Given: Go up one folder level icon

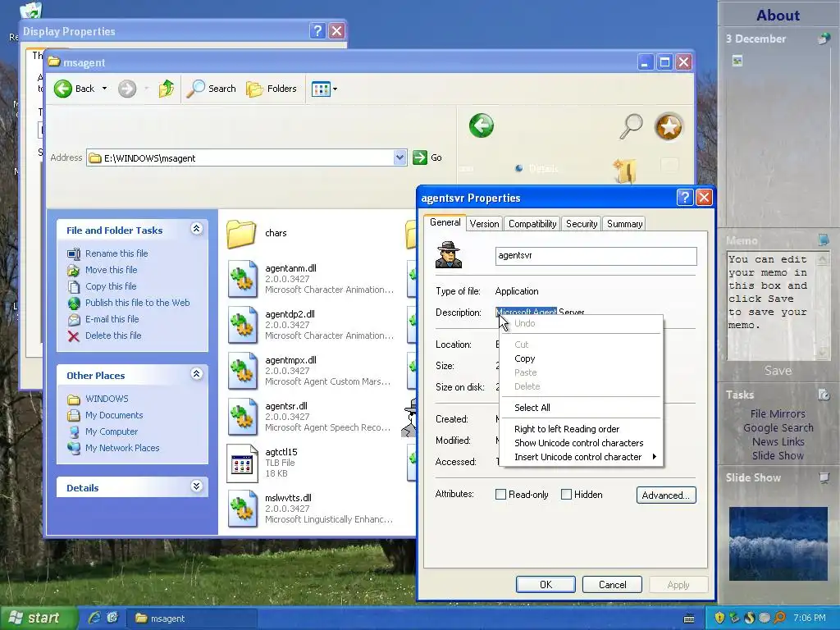Looking at the screenshot, I should 166,89.
